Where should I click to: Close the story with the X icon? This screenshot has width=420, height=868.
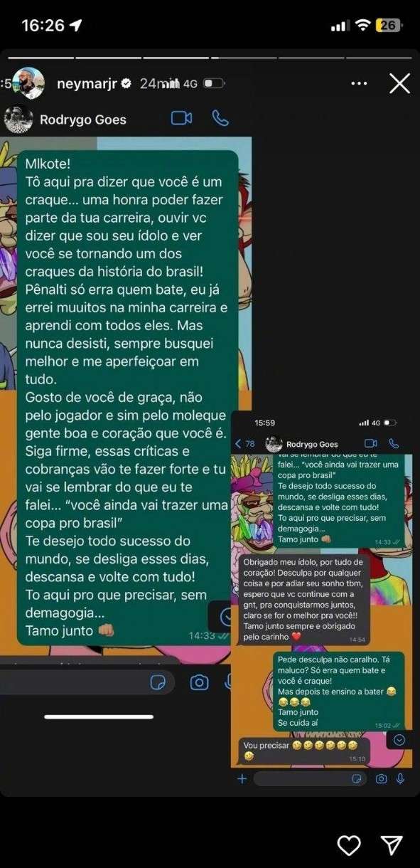(x=399, y=83)
